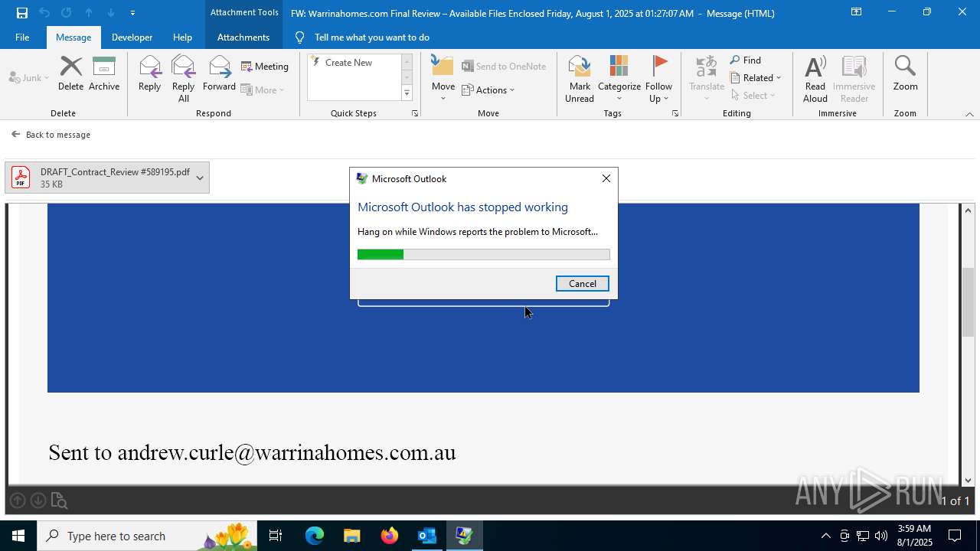Open Quick Steps dialog launcher

click(x=415, y=113)
